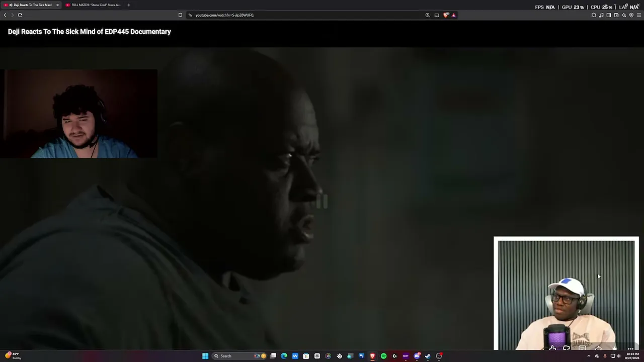Reload the YouTube page

20,15
